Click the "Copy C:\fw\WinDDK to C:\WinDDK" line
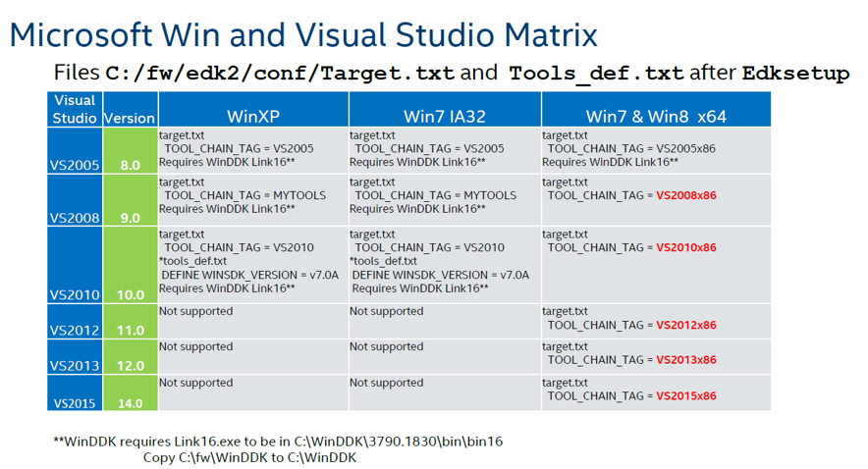The image size is (868, 469). pyautogui.click(x=249, y=457)
